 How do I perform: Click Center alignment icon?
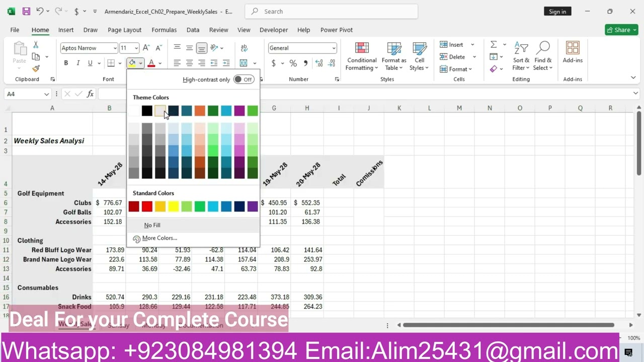[x=189, y=63]
